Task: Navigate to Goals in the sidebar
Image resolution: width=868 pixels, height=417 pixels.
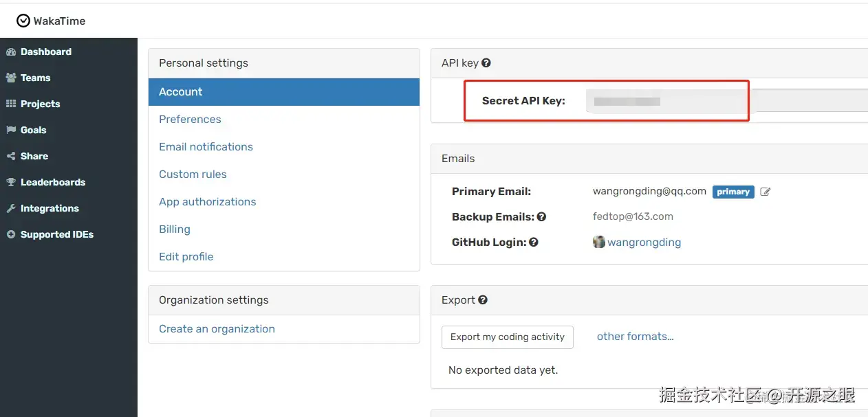Action: click(x=33, y=131)
